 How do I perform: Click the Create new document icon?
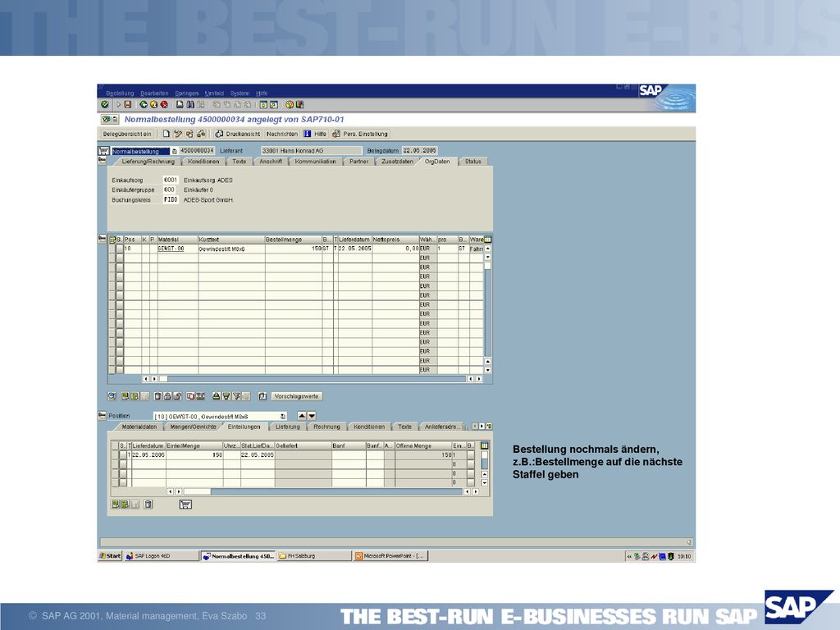pyautogui.click(x=167, y=134)
